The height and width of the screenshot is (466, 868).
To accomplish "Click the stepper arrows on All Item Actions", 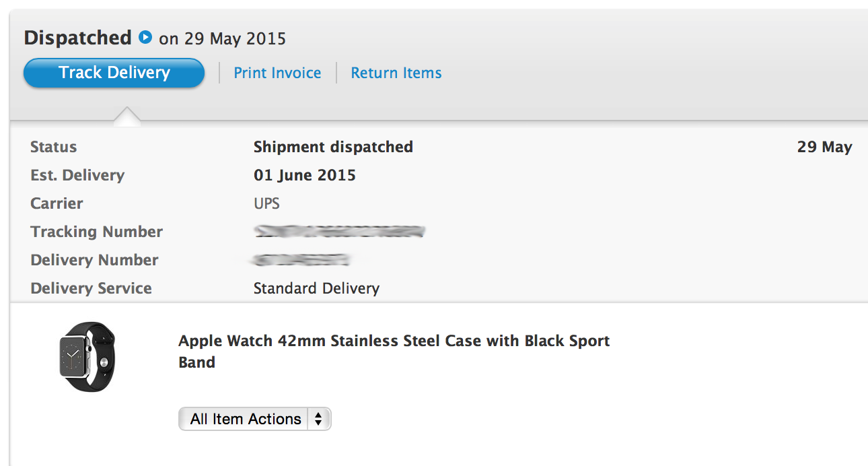I will pyautogui.click(x=318, y=419).
